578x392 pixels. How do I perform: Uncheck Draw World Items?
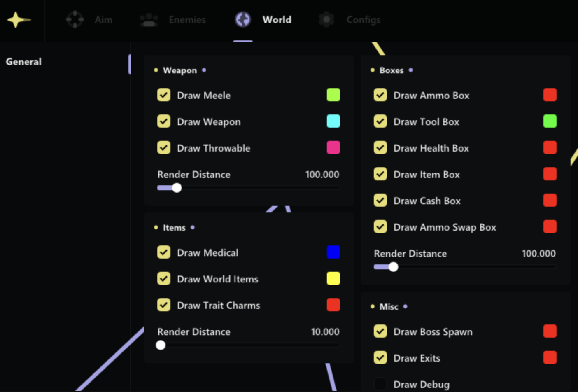pos(164,279)
